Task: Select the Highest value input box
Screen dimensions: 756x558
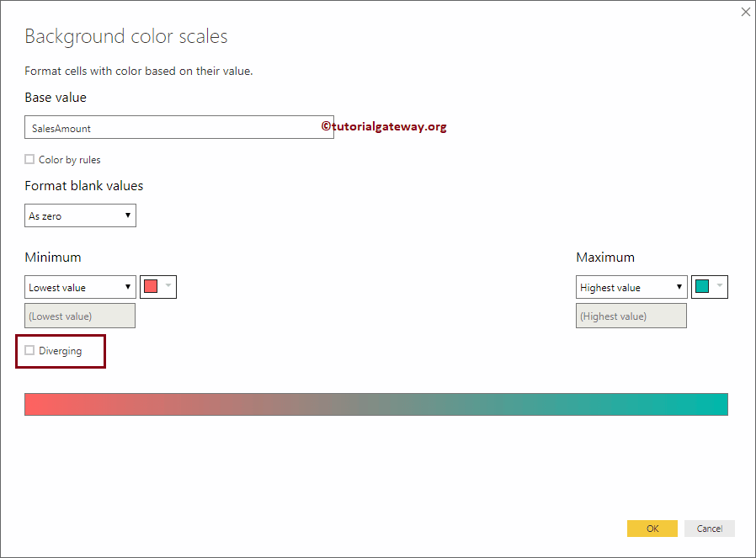Action: (x=631, y=316)
